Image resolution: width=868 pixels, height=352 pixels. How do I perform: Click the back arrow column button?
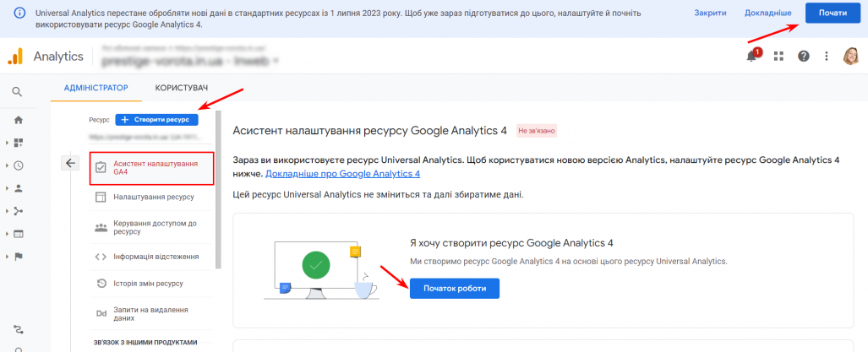70,163
